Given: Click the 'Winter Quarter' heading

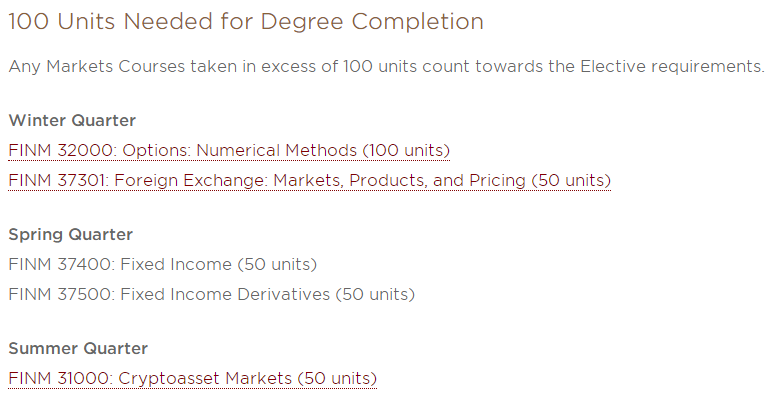Looking at the screenshot, I should click(x=72, y=120).
